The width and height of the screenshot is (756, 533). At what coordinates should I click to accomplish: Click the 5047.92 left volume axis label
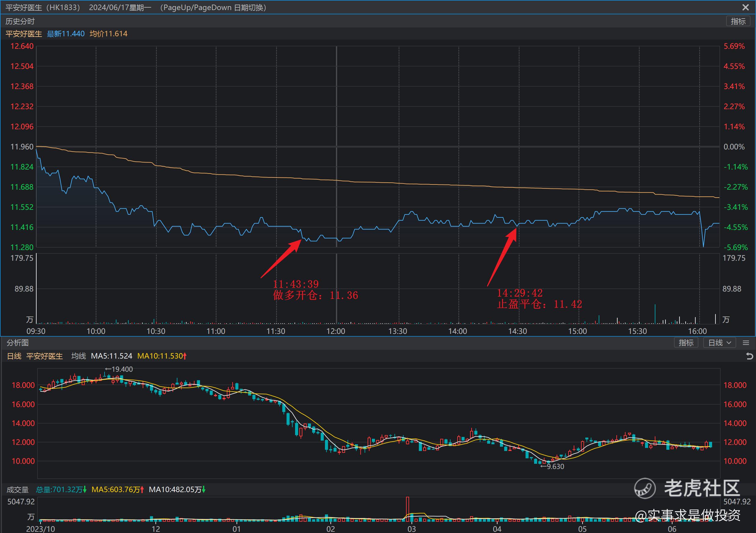point(21,502)
